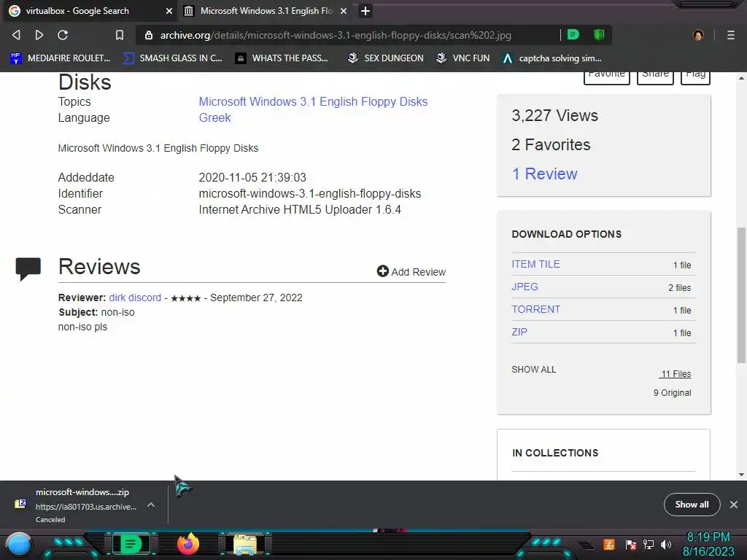
Task: Click the padlock site security icon
Action: 149,35
